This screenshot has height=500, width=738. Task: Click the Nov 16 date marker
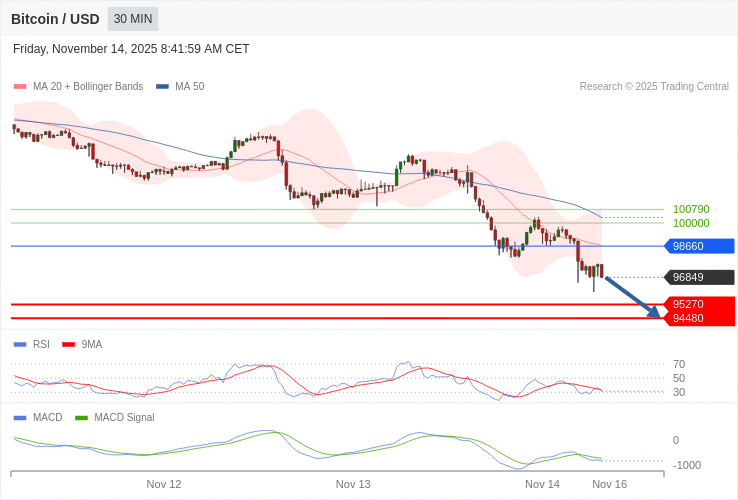click(x=609, y=484)
